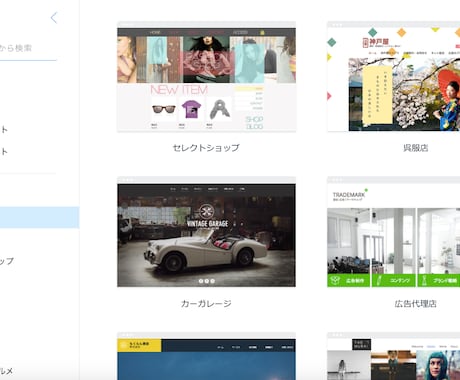
Task: Open the template with yellow logo header
Action: pyautogui.click(x=206, y=356)
